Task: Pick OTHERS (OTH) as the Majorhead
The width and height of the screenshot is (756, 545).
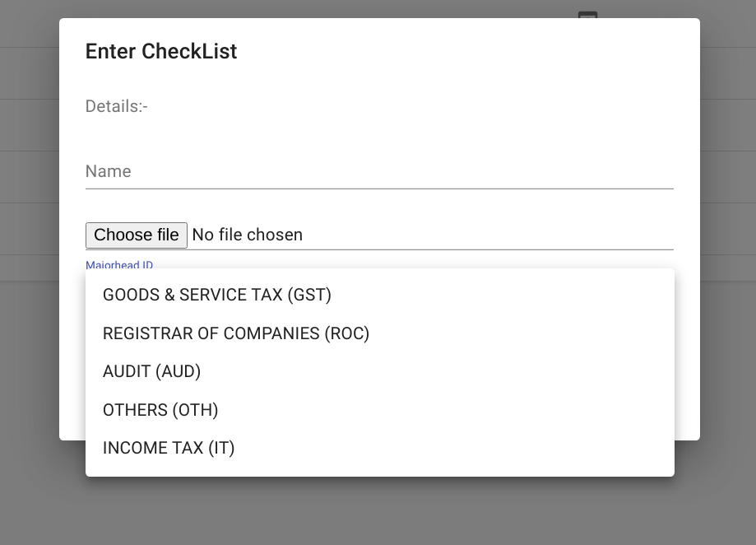Action: click(x=160, y=410)
